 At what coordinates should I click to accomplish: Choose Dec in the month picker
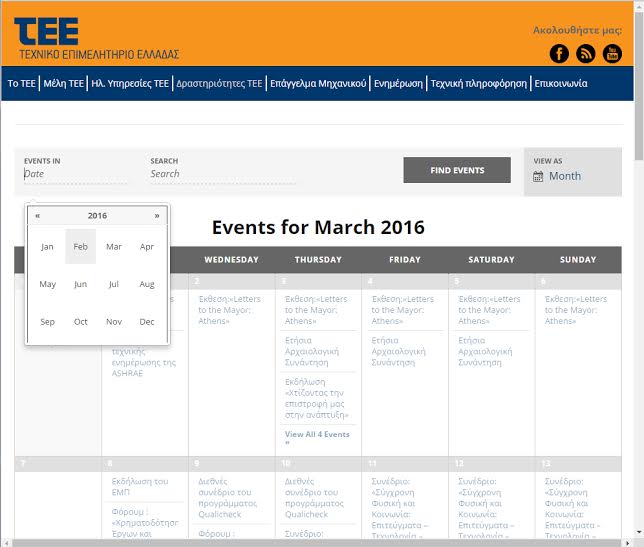[147, 322]
